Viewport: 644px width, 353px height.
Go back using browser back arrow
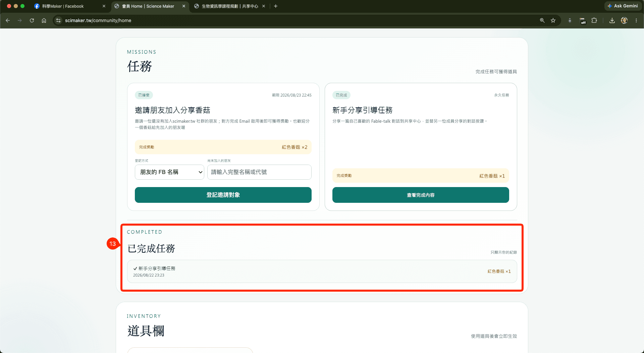click(x=8, y=20)
